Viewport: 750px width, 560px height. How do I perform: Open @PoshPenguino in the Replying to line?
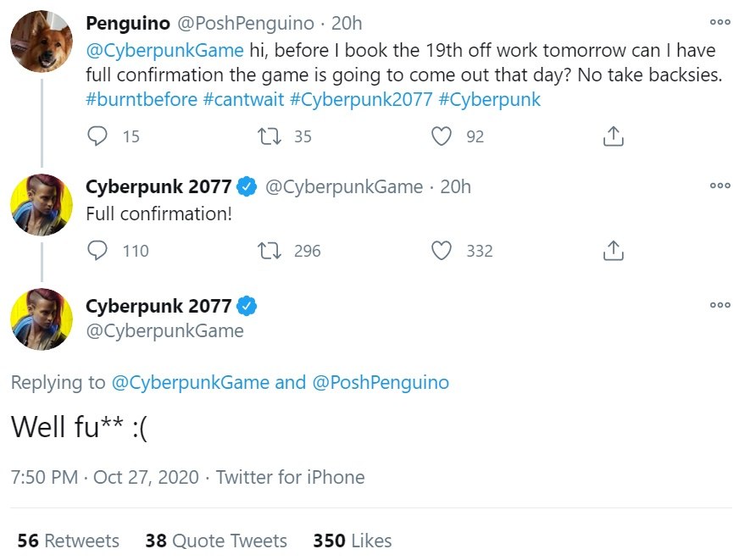(x=381, y=382)
